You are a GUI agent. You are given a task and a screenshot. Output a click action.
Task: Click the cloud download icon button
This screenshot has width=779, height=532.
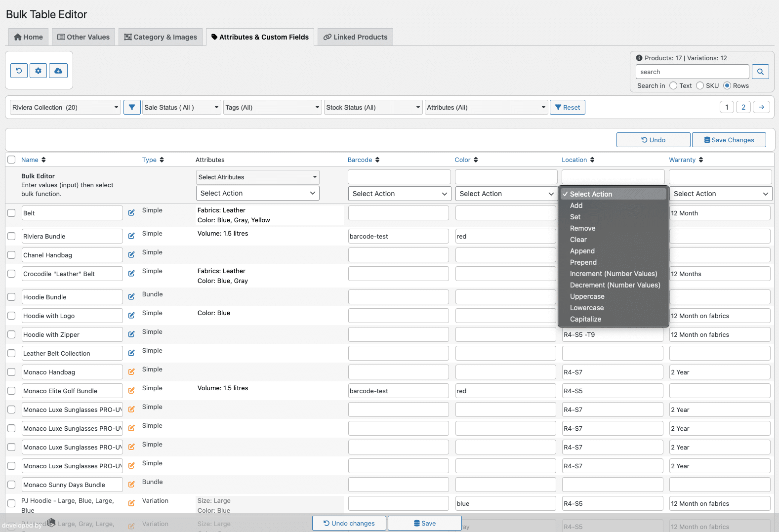58,71
